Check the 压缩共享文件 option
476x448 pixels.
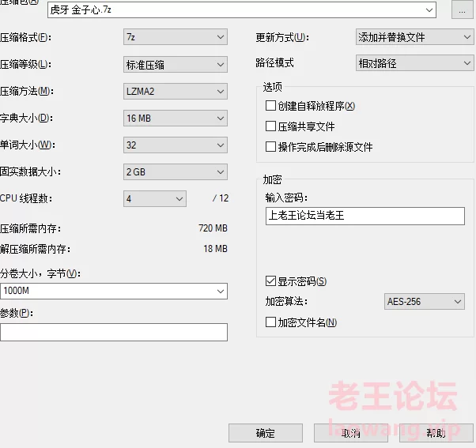click(x=271, y=126)
